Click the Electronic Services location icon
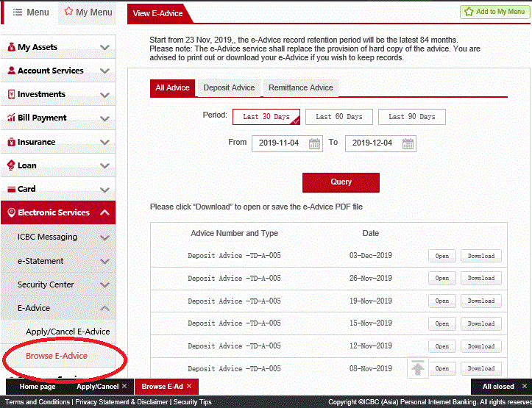This screenshot has width=532, height=408. tap(11, 212)
